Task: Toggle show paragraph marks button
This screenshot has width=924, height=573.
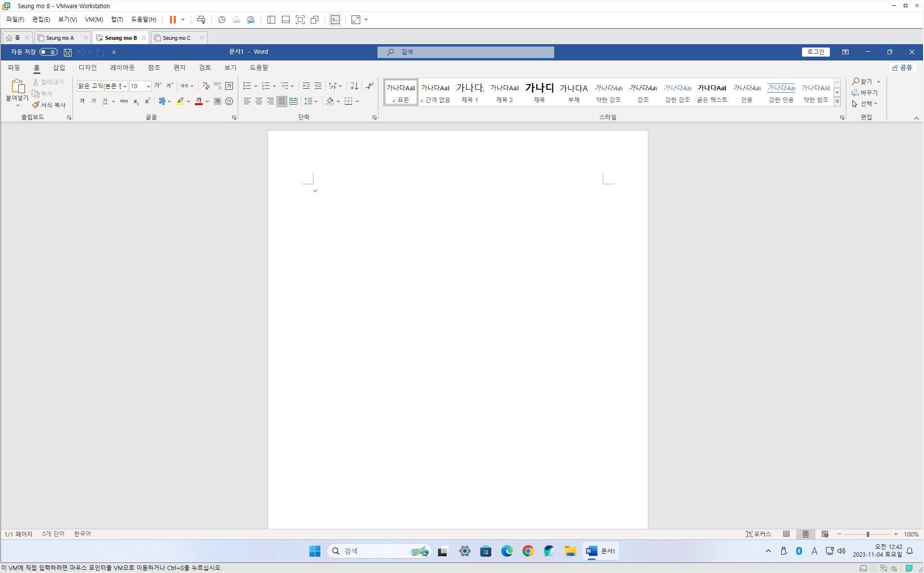Action: (x=369, y=86)
